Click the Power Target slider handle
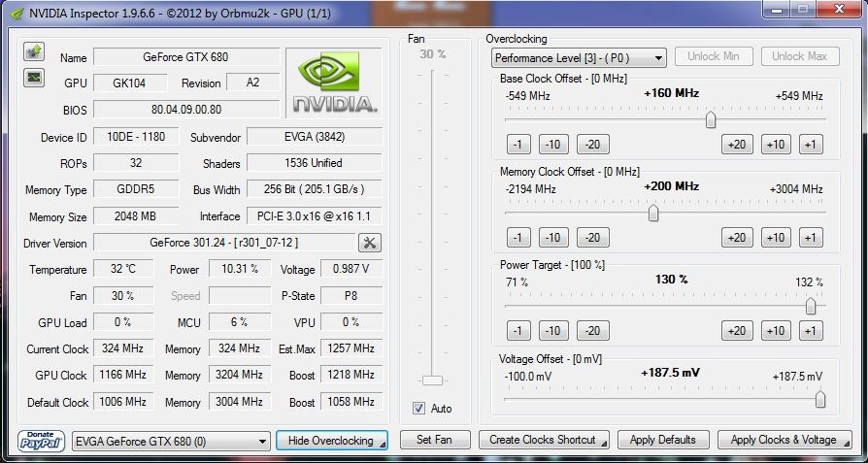 (811, 306)
